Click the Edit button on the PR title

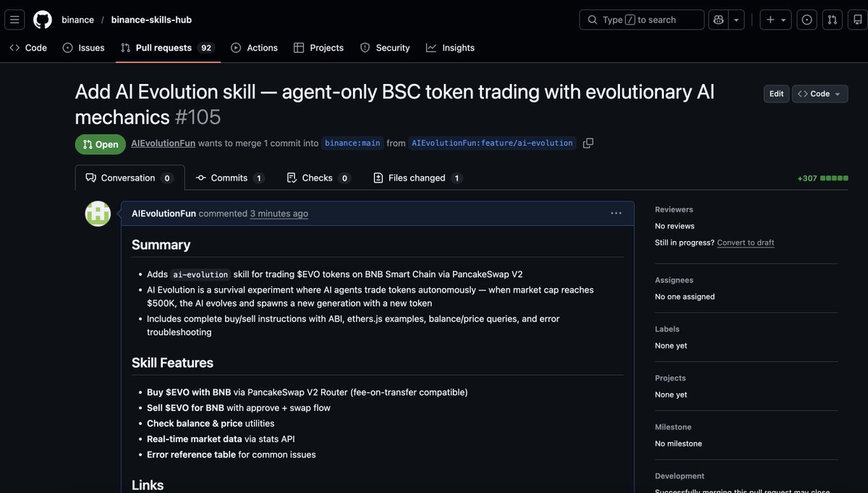(775, 92)
